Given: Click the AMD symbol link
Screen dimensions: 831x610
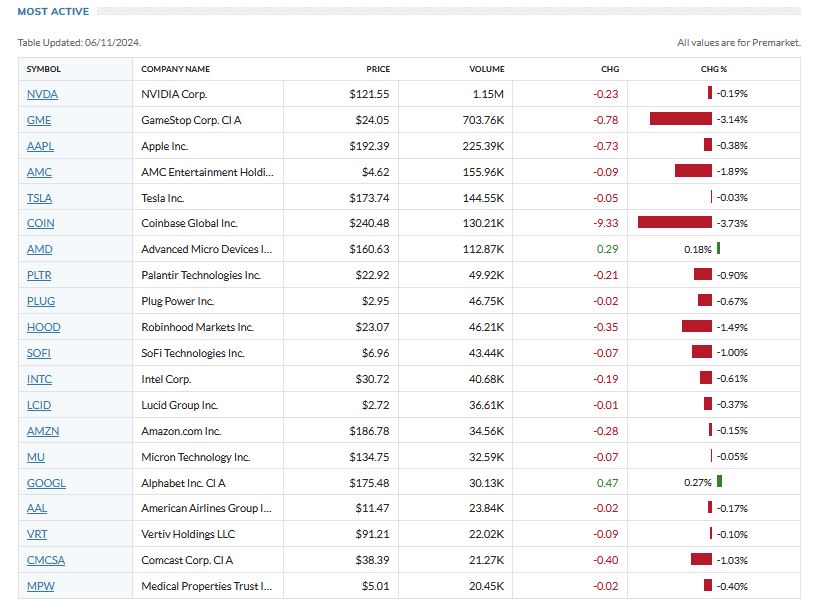Looking at the screenshot, I should point(40,250).
